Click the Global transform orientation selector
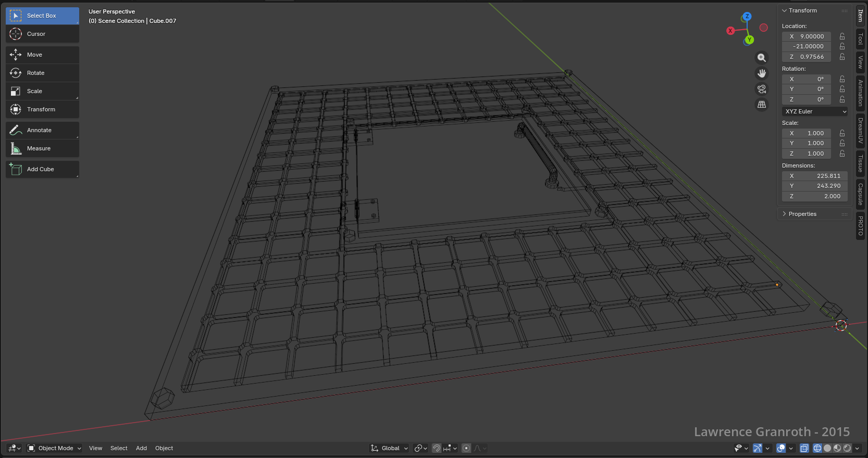This screenshot has width=868, height=458. (x=389, y=448)
